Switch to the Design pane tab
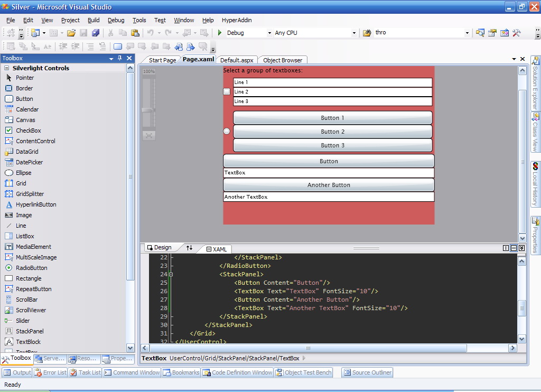 pos(160,247)
